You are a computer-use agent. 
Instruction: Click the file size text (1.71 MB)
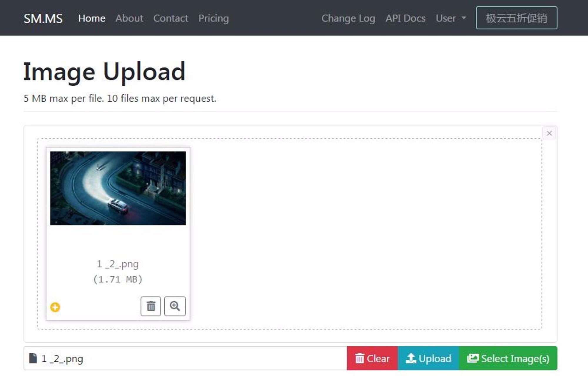point(118,279)
